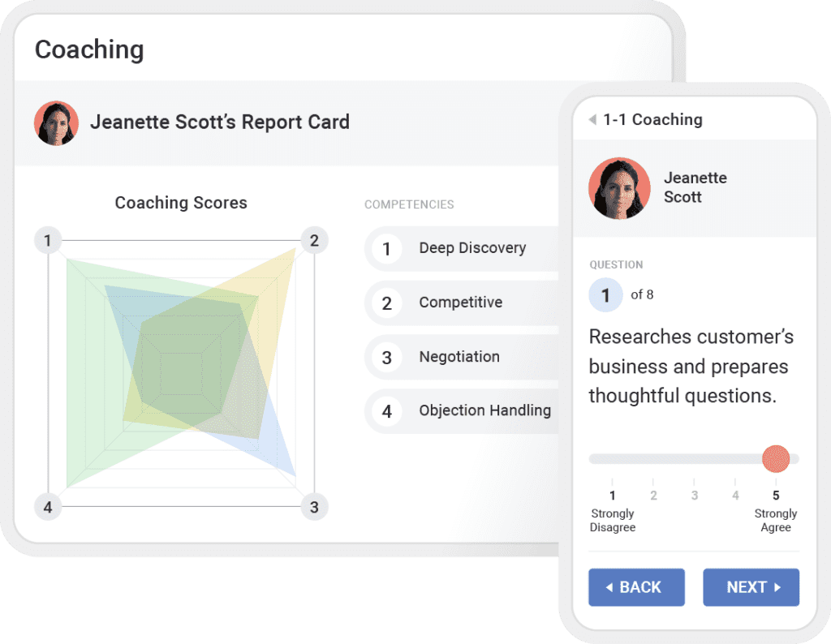Image resolution: width=831 pixels, height=644 pixels.
Task: Select the Objection Handling competency row
Action: 484,410
